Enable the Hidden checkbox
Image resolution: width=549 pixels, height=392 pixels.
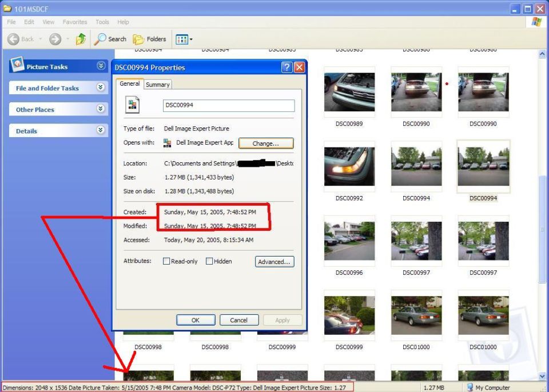pos(209,261)
